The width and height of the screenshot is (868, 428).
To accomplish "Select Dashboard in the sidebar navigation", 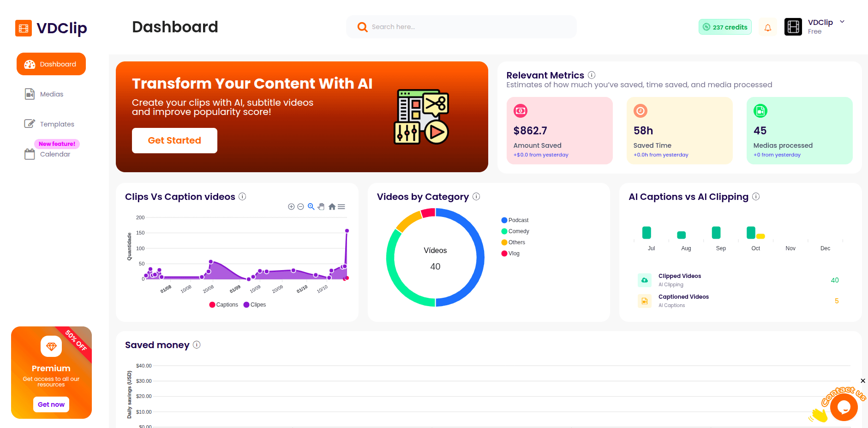I will 51,64.
